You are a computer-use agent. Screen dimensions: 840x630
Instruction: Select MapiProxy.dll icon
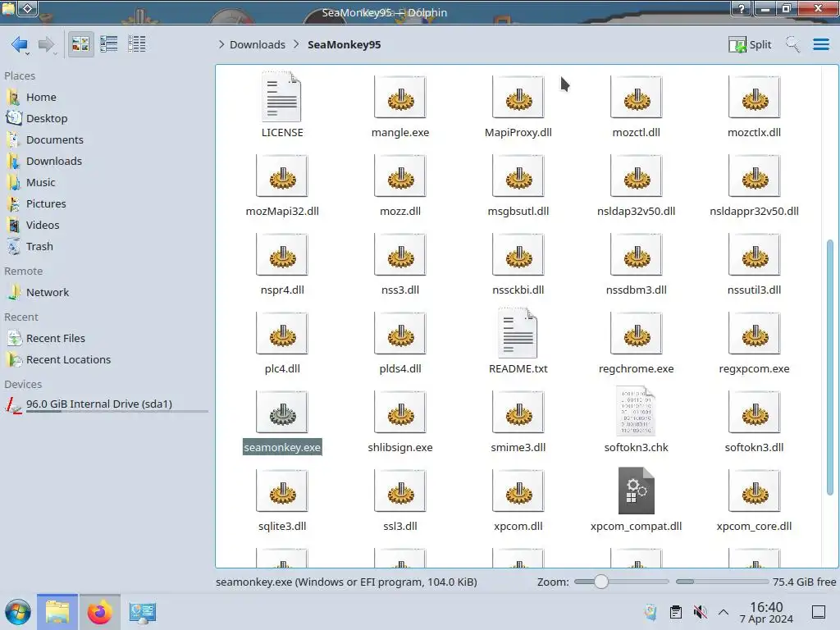[x=518, y=97]
